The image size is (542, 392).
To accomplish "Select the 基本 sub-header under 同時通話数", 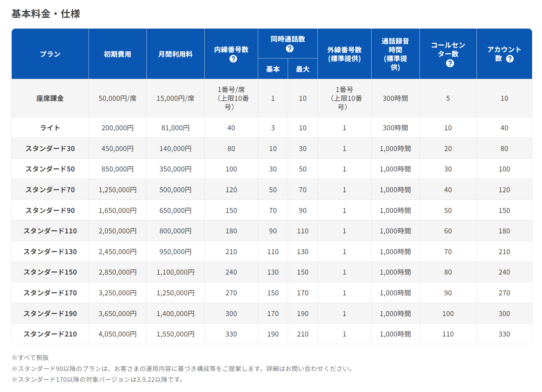I will [273, 69].
